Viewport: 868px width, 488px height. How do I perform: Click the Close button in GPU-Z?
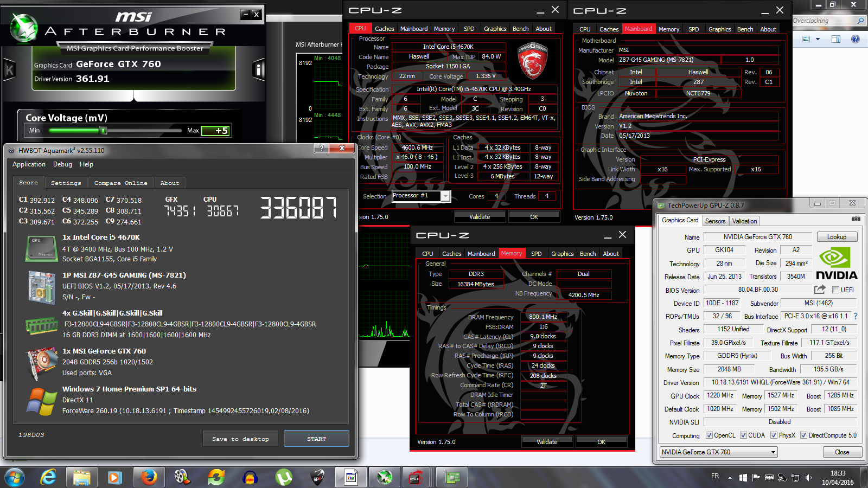tap(842, 452)
